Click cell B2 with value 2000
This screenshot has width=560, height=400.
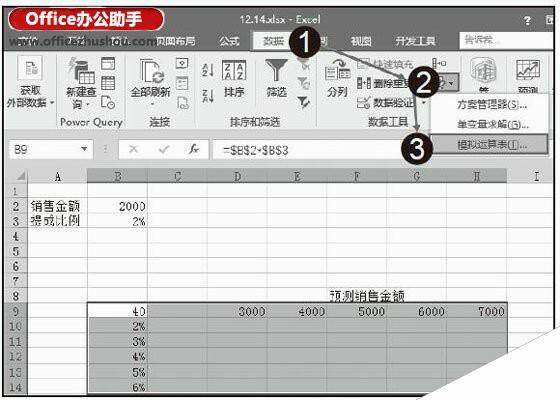(118, 206)
